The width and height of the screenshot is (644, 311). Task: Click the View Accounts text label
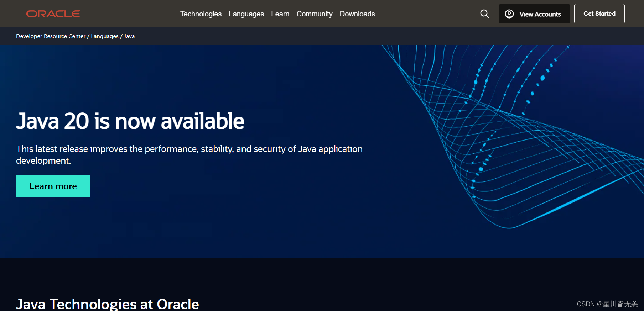(540, 14)
